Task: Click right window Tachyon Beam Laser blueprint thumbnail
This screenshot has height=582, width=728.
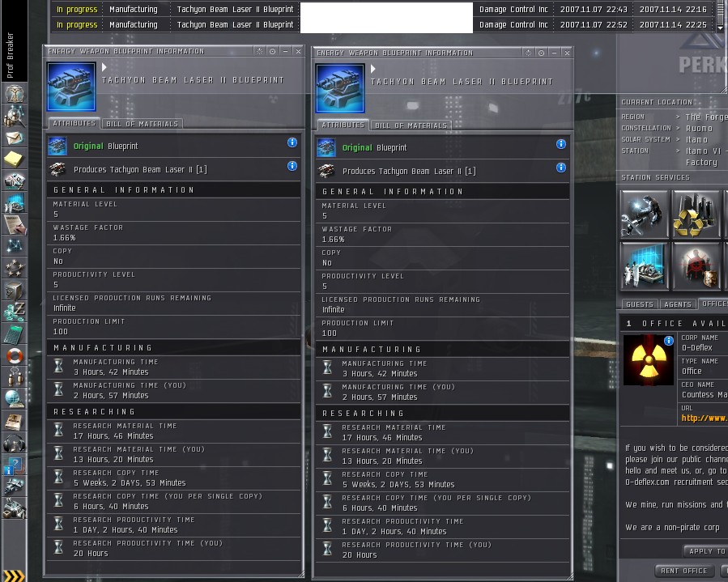Action: (x=340, y=88)
